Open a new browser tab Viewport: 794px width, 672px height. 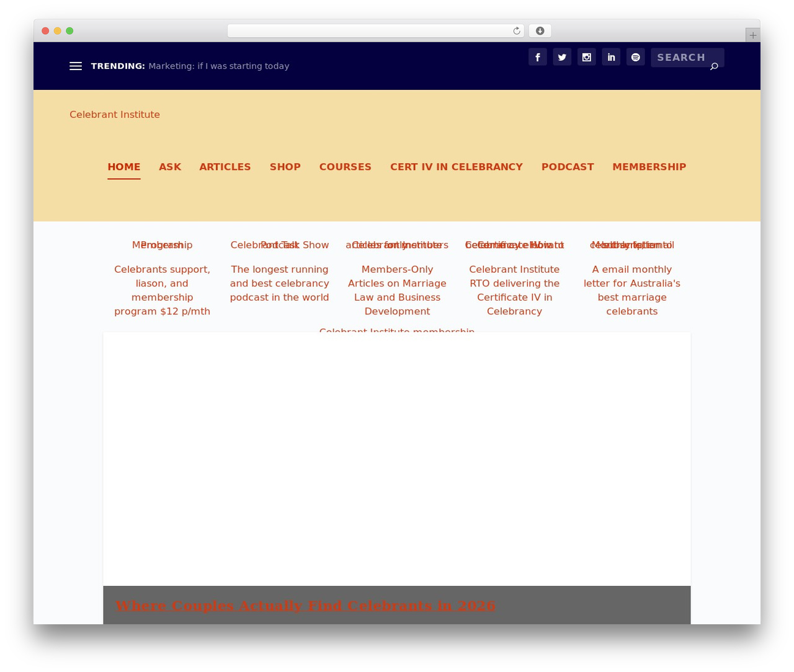pyautogui.click(x=753, y=35)
